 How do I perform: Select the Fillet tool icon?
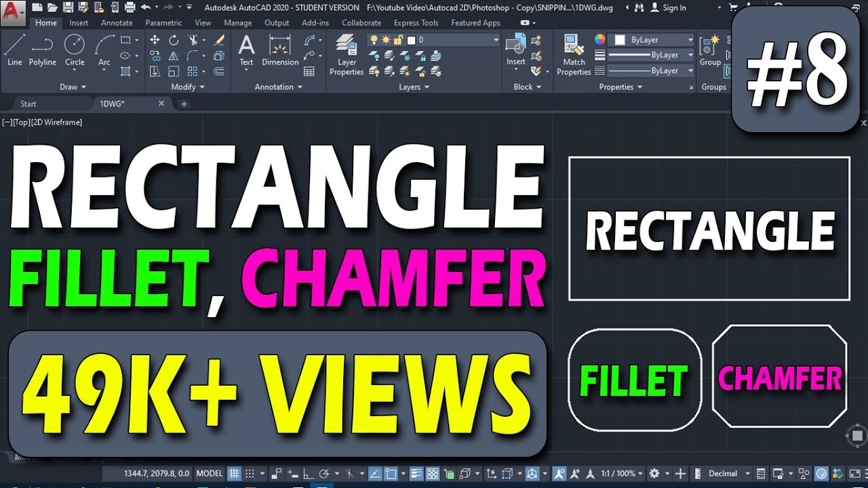point(193,56)
